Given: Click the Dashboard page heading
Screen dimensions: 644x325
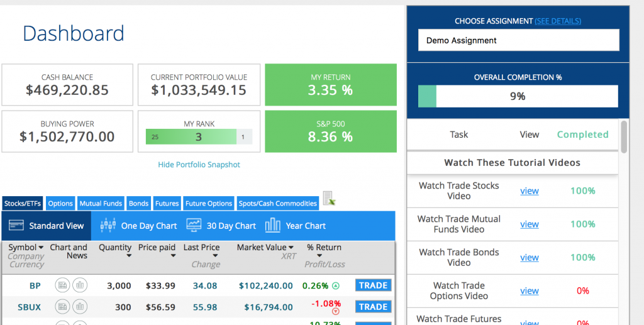Looking at the screenshot, I should click(x=74, y=33).
